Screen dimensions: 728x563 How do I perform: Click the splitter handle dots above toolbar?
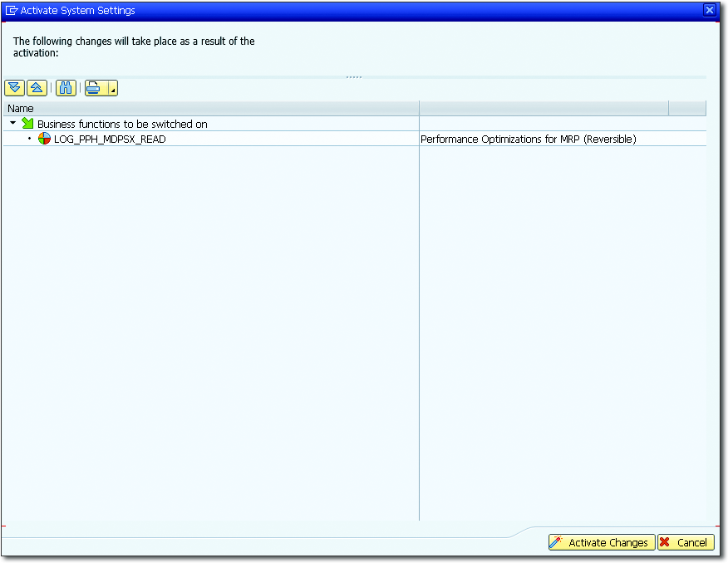(354, 77)
